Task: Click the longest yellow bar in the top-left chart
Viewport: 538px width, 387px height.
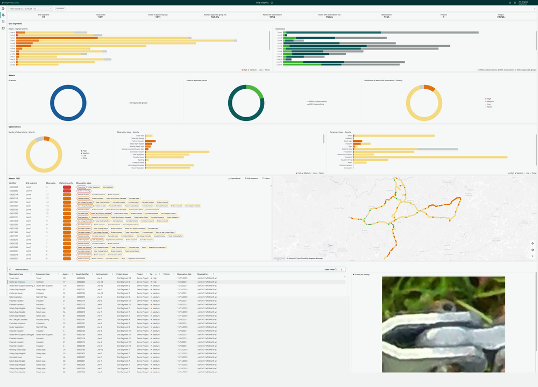Action: (137, 40)
